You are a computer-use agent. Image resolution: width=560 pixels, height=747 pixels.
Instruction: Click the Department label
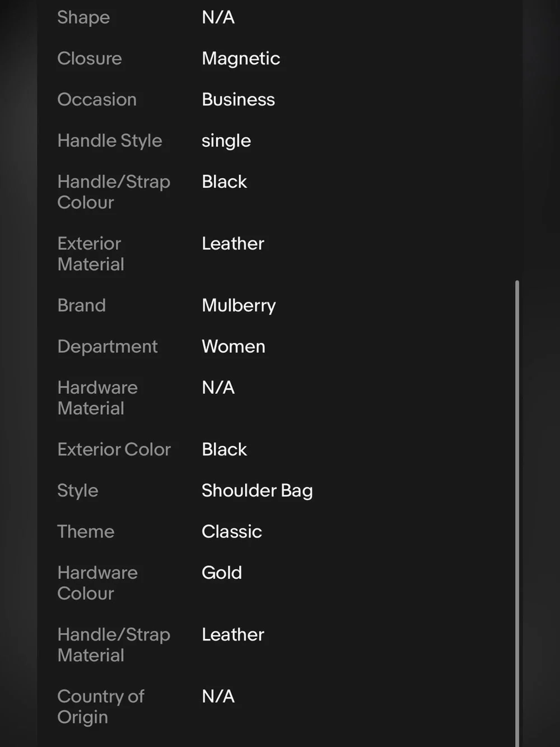108,346
